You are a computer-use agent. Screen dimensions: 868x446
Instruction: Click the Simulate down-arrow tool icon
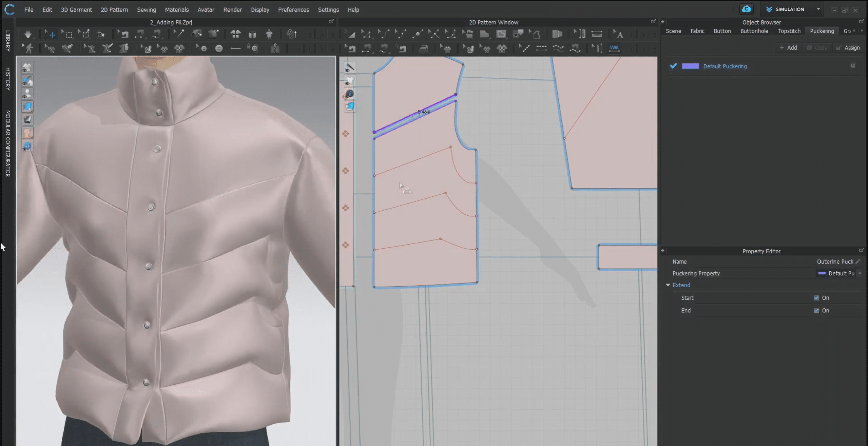(x=28, y=34)
